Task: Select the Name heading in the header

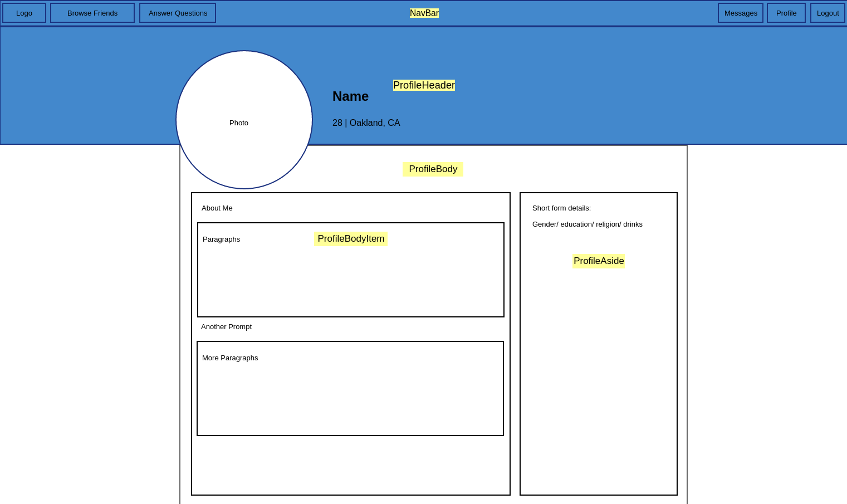Action: point(350,96)
